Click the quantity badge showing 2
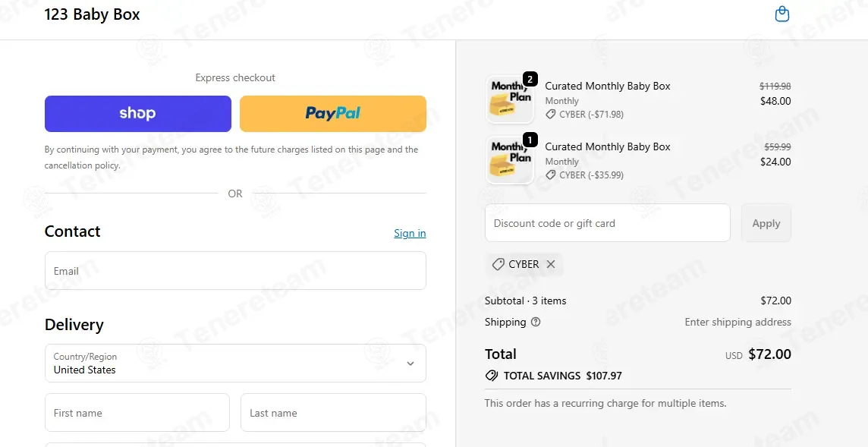The height and width of the screenshot is (447, 868). (530, 80)
